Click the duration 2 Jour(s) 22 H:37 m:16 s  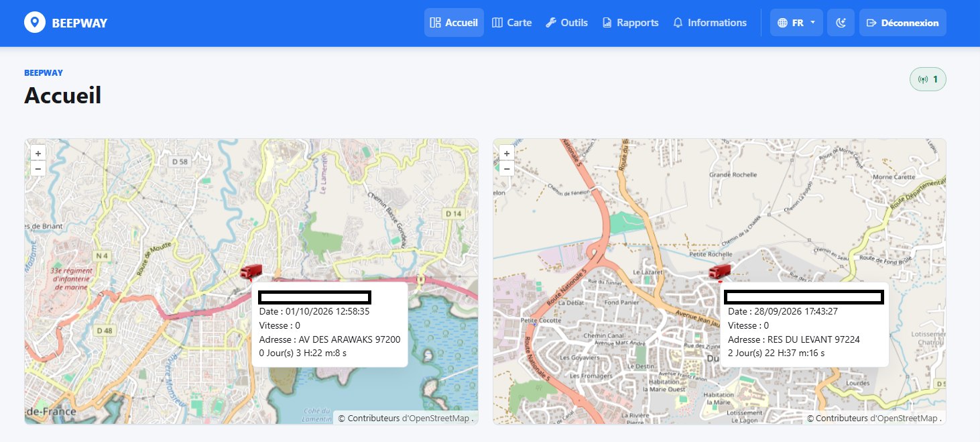click(x=776, y=353)
